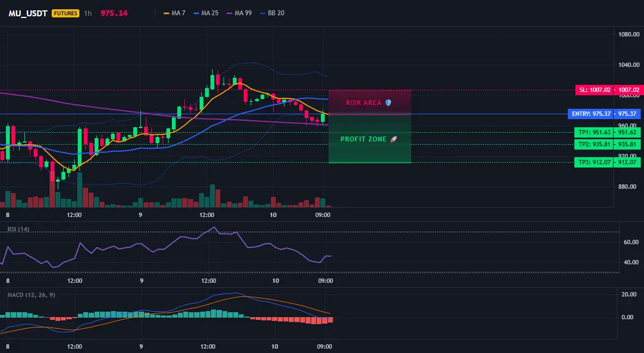Open the RSI (14) indicator label

pos(18,229)
